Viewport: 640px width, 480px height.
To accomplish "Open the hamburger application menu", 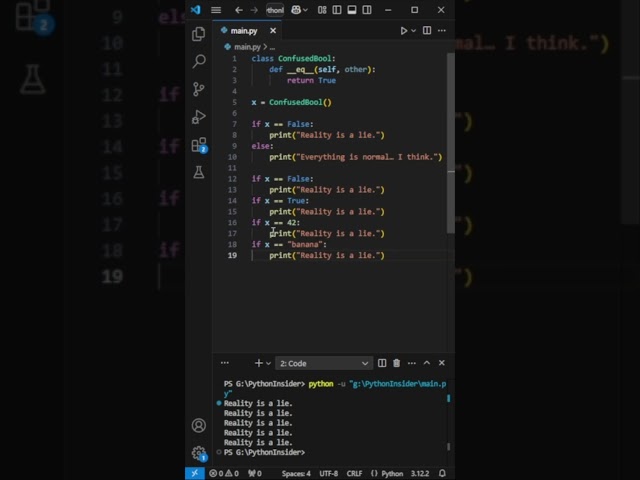I will tap(216, 10).
